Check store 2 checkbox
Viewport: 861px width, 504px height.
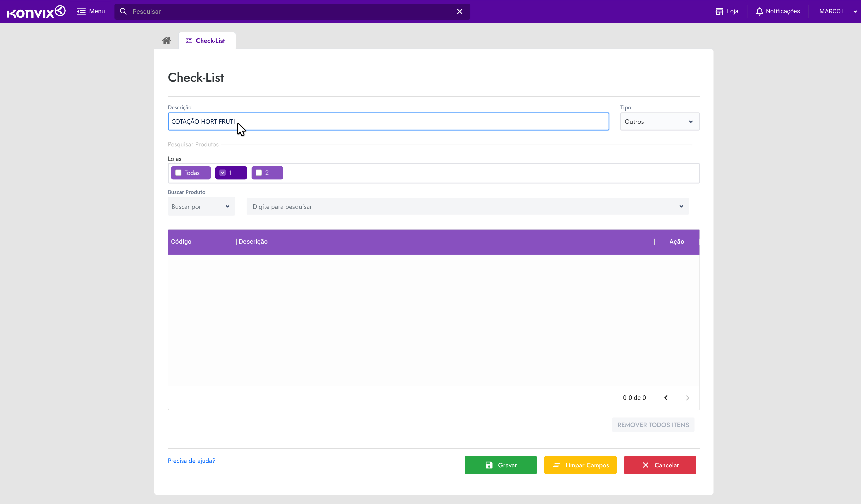(x=259, y=172)
